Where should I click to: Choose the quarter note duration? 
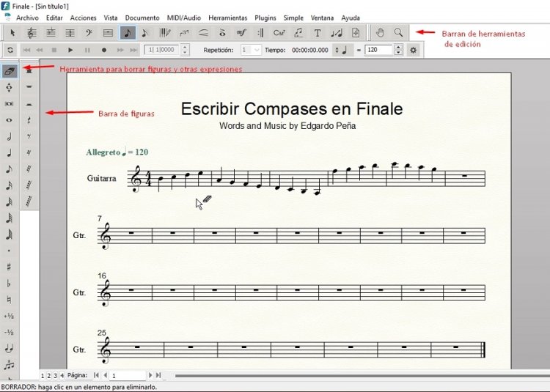tap(10, 152)
